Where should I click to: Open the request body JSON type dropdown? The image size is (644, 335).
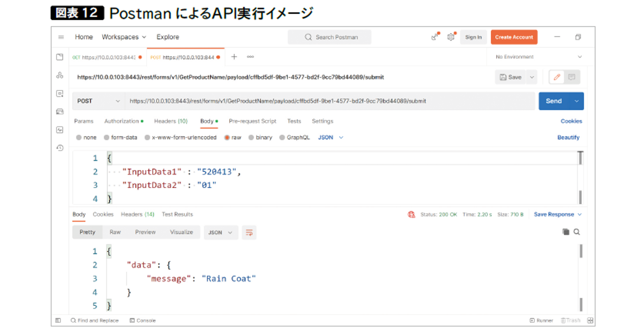(330, 137)
